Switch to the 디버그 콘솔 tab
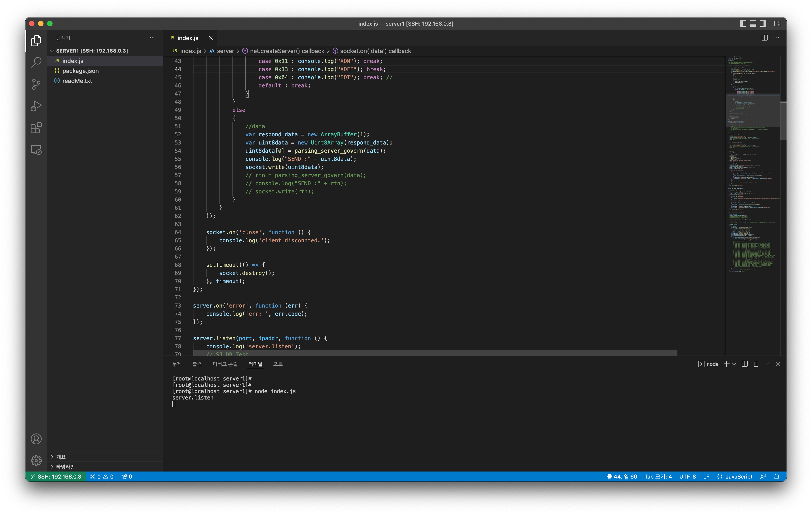The image size is (812, 515). pos(225,364)
